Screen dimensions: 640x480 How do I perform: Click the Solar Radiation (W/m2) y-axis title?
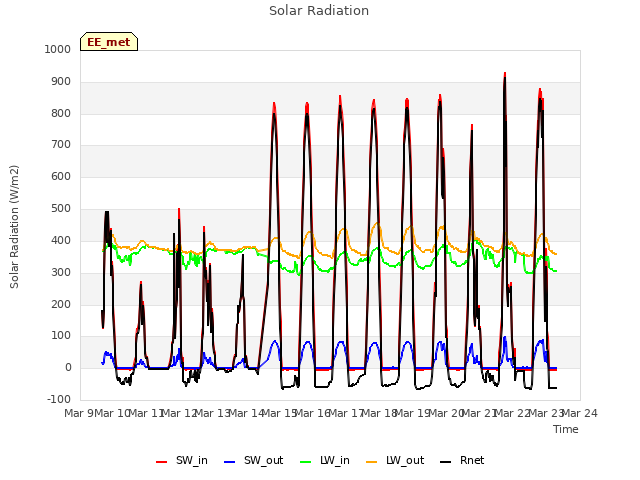[x=14, y=227]
